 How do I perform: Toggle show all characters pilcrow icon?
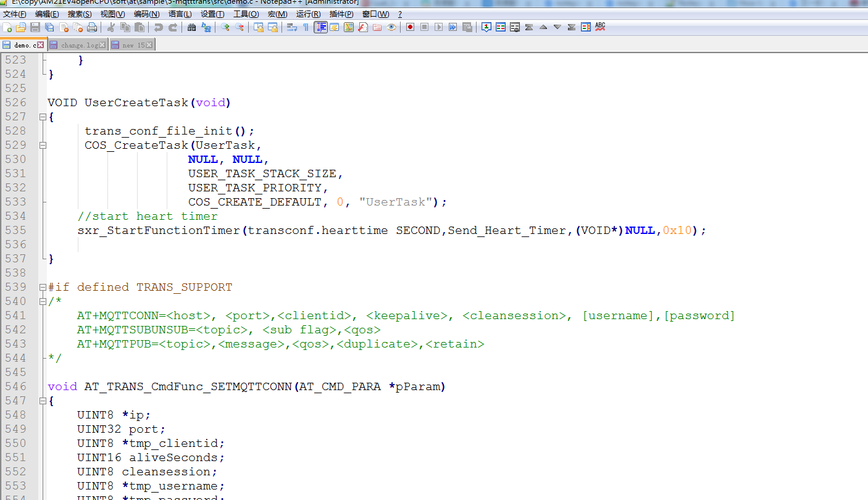306,27
